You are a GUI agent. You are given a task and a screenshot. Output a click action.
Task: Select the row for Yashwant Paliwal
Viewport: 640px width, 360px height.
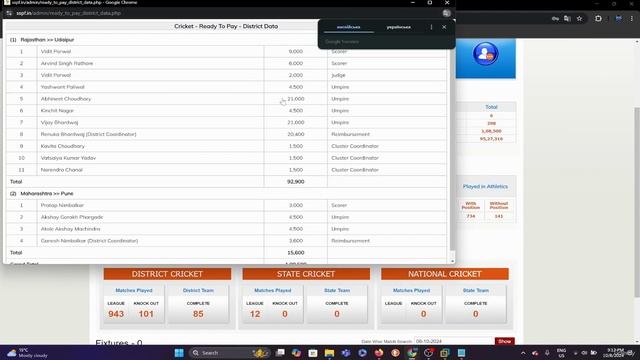point(227,87)
